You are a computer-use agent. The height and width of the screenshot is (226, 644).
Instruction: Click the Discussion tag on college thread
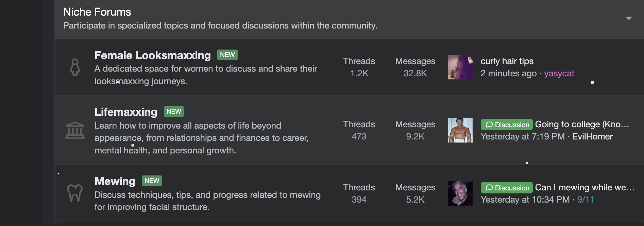[x=506, y=125]
